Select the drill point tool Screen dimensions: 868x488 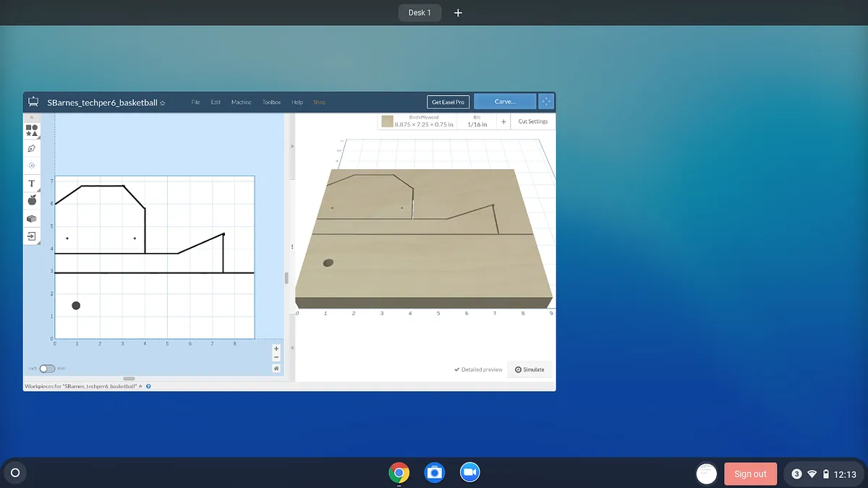point(32,166)
